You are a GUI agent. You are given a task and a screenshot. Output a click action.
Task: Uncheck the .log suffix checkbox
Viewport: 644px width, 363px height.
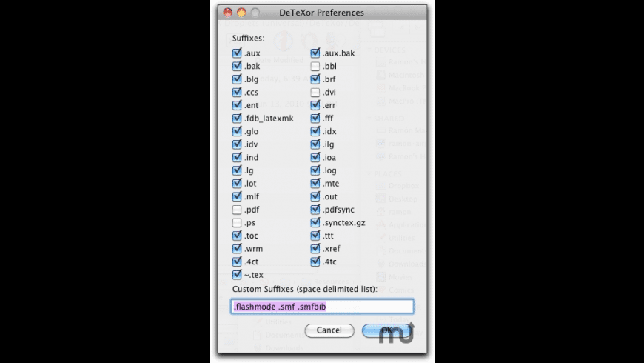(315, 170)
